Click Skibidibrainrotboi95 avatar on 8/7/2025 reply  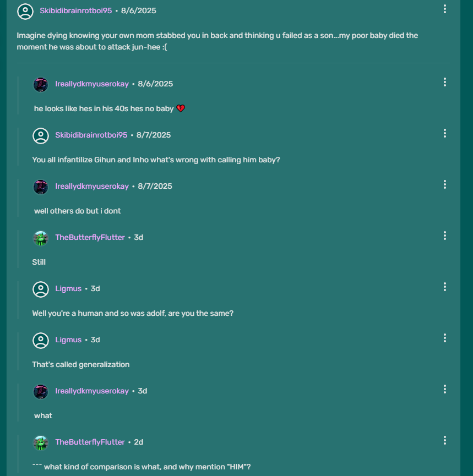(41, 135)
